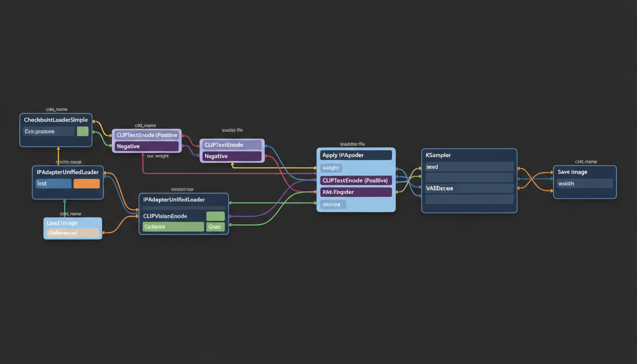The width and height of the screenshot is (637, 364).
Task: Toggle the green output port on CheckpointLoaderSimple
Action: click(83, 131)
